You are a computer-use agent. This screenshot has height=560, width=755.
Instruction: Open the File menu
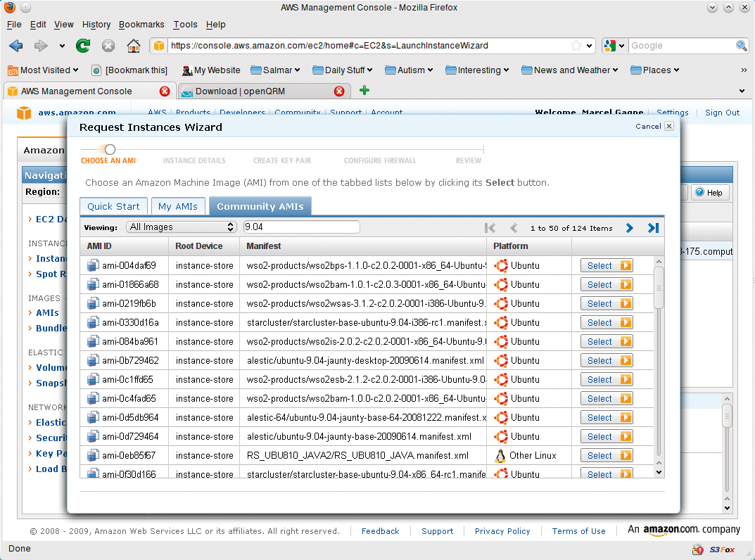[x=14, y=25]
